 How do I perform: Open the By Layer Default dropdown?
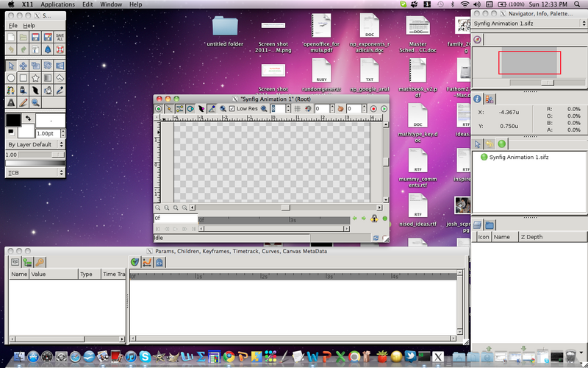pos(35,144)
